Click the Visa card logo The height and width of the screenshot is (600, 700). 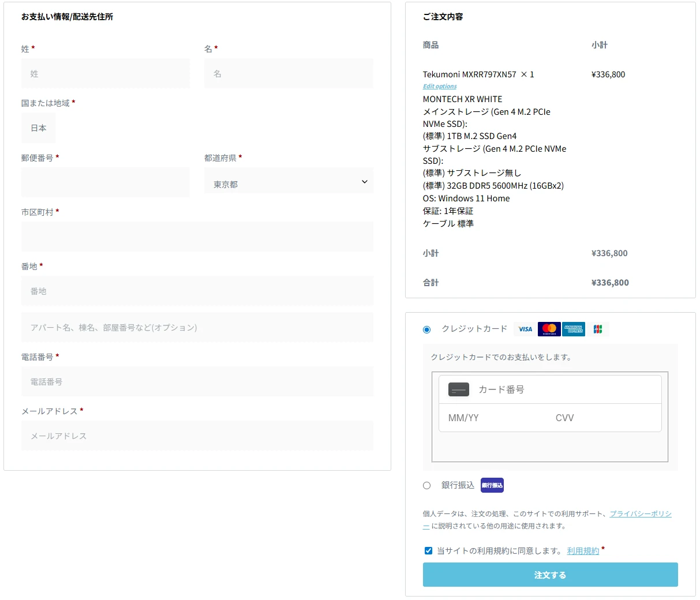[525, 329]
